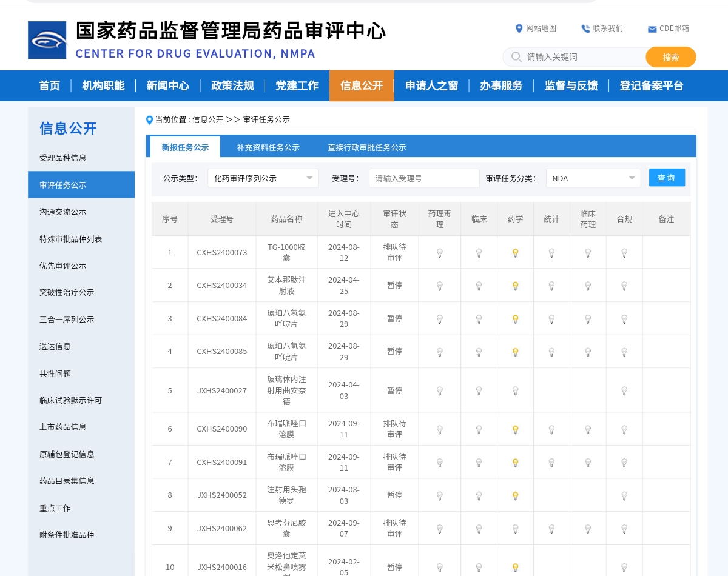Open 信息公开 navigation item

362,85
